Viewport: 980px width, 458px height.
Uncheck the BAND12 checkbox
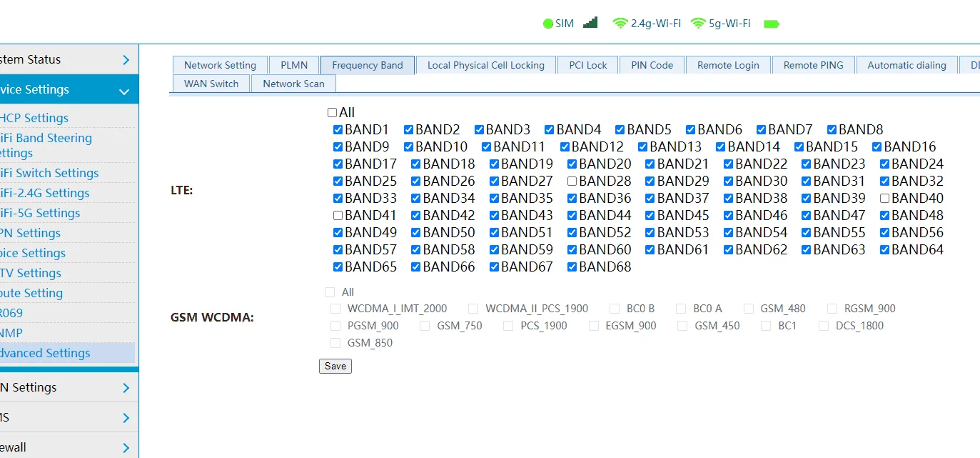pos(565,147)
